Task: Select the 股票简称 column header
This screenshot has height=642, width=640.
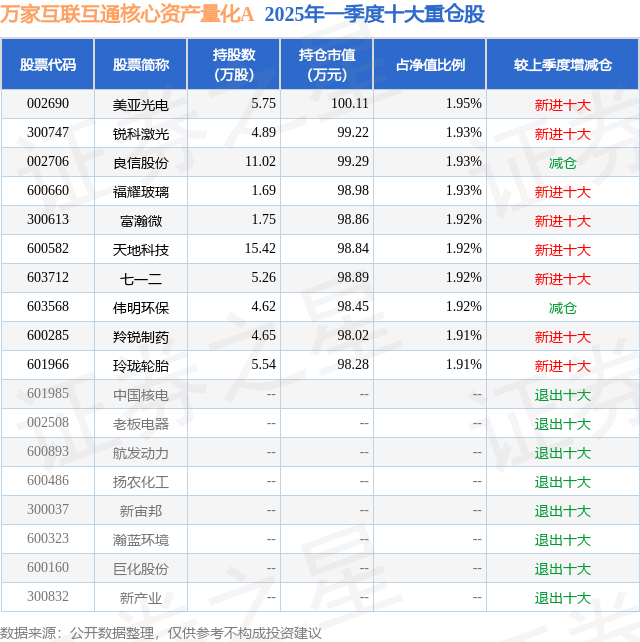Action: click(x=141, y=65)
